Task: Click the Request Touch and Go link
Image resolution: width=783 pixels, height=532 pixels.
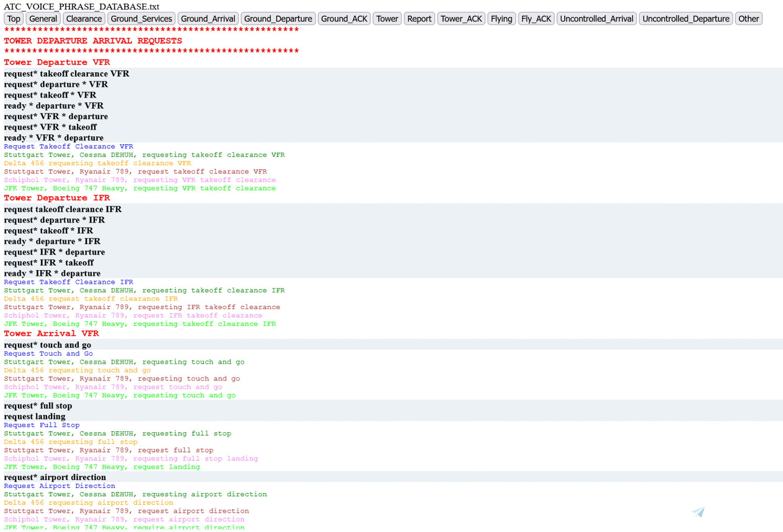Action: pyautogui.click(x=49, y=354)
